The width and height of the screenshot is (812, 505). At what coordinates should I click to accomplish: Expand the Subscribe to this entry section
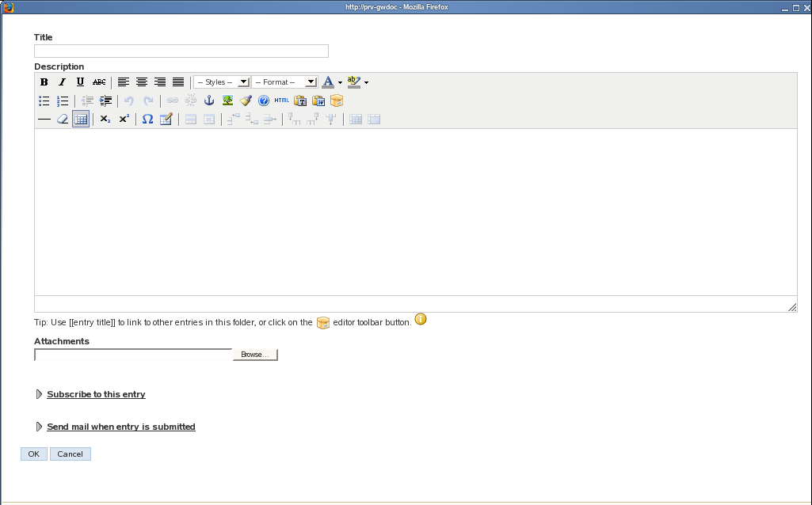coord(96,394)
